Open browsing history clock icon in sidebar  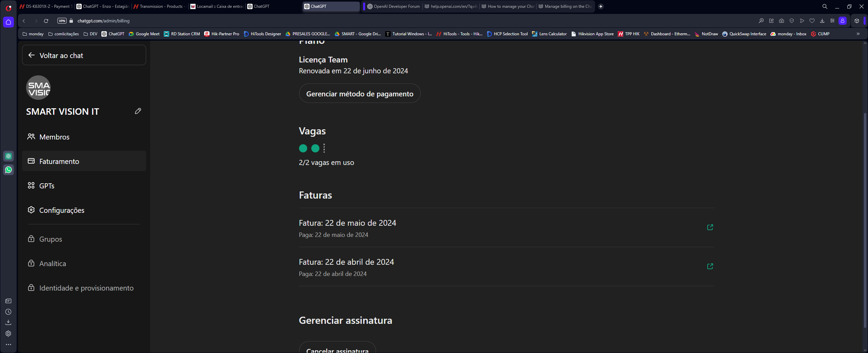tap(8, 312)
